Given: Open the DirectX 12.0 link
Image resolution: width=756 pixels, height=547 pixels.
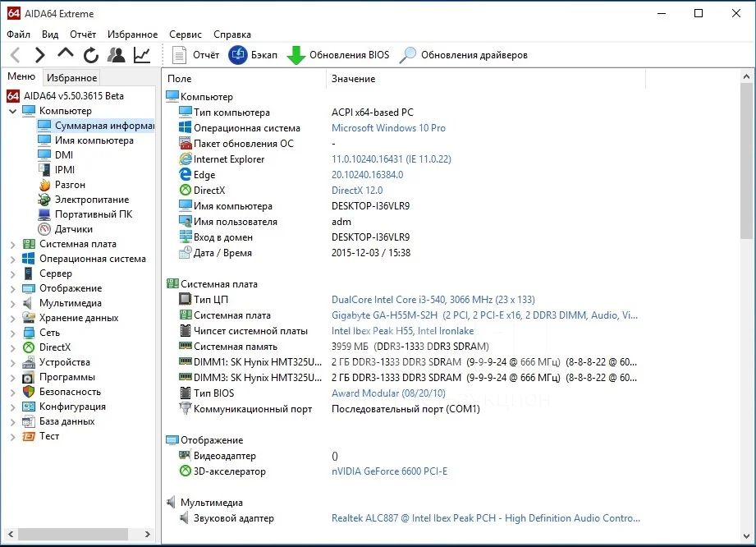Looking at the screenshot, I should tap(357, 190).
